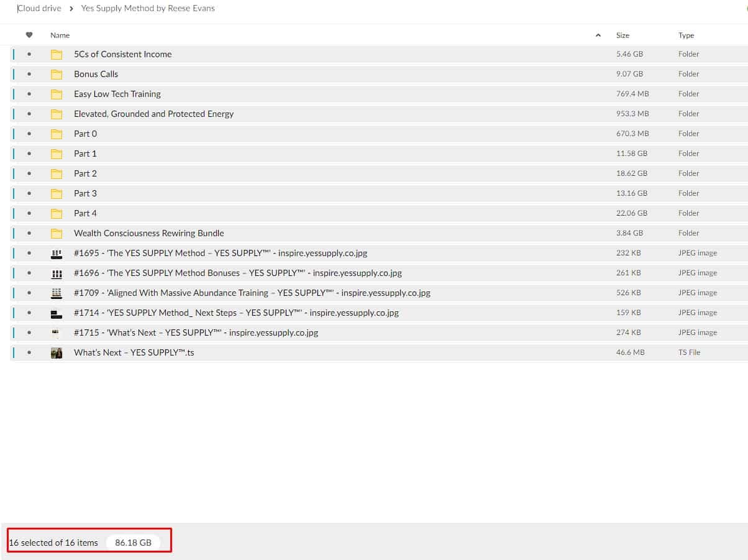
Task: Open the Elevated, Grounded and Protected Energy folder
Action: [153, 114]
